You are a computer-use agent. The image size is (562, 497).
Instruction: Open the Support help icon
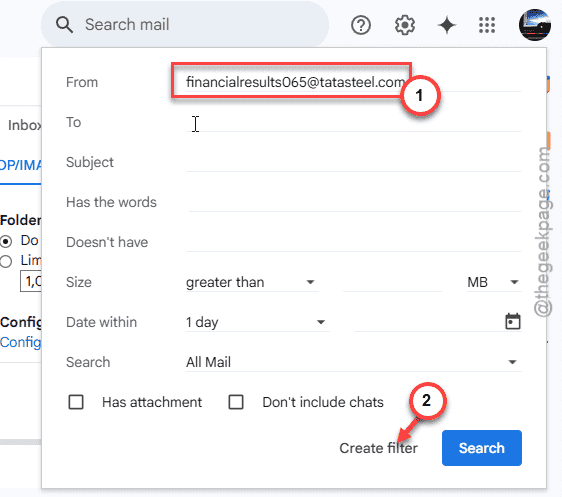click(361, 25)
